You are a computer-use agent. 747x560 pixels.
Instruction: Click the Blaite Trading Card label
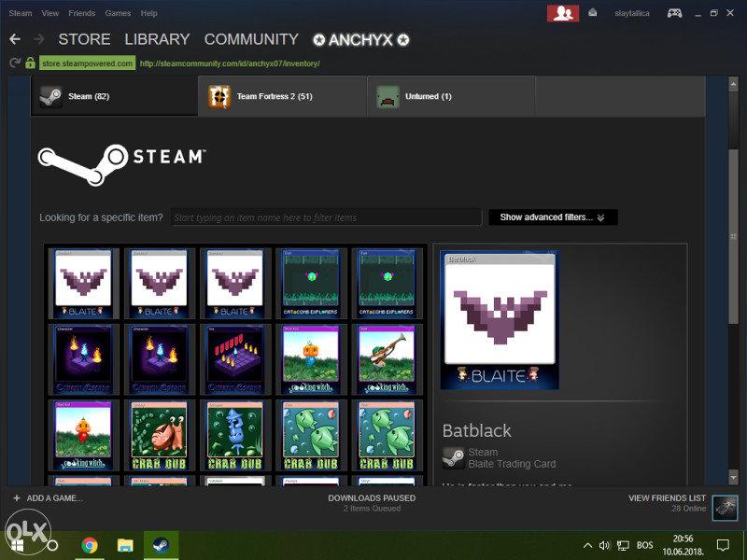(x=512, y=464)
